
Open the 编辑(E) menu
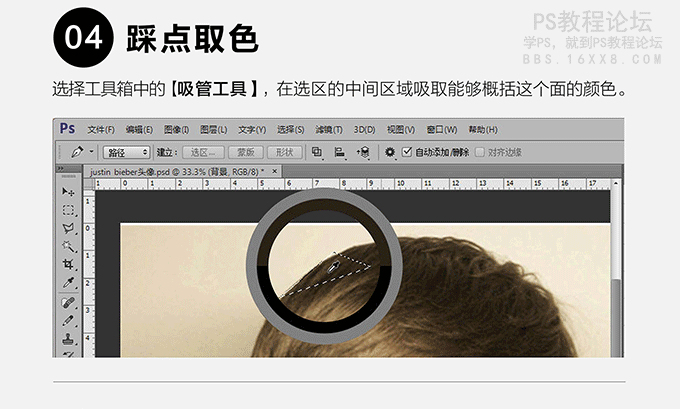tap(139, 130)
